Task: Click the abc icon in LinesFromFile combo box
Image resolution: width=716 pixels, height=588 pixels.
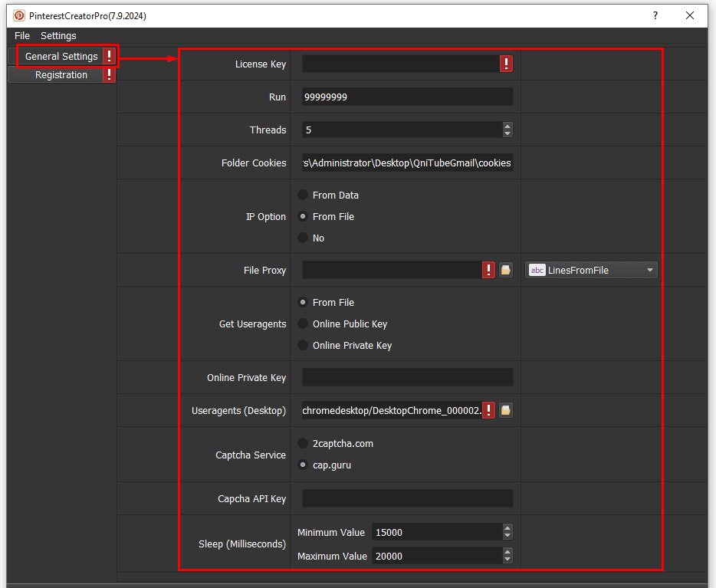Action: pyautogui.click(x=537, y=270)
